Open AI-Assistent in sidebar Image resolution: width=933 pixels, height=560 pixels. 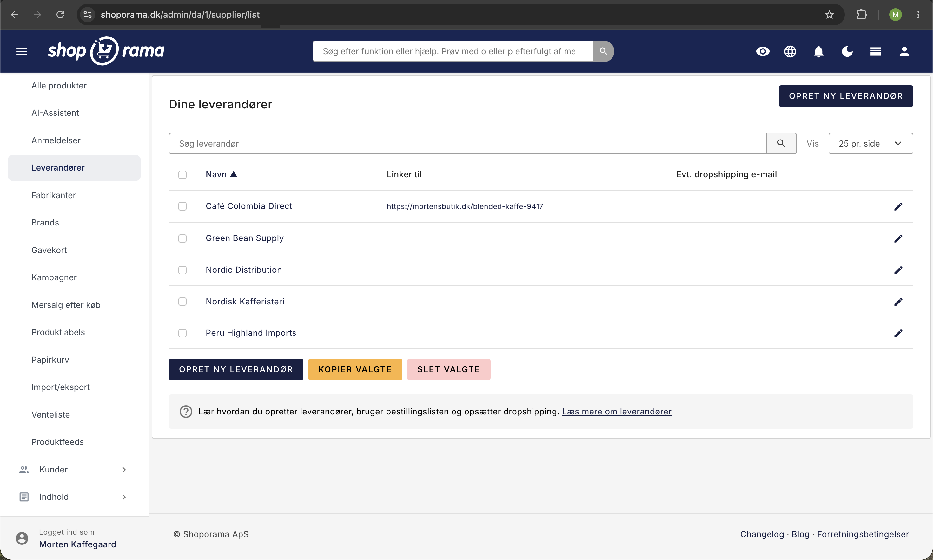(55, 113)
